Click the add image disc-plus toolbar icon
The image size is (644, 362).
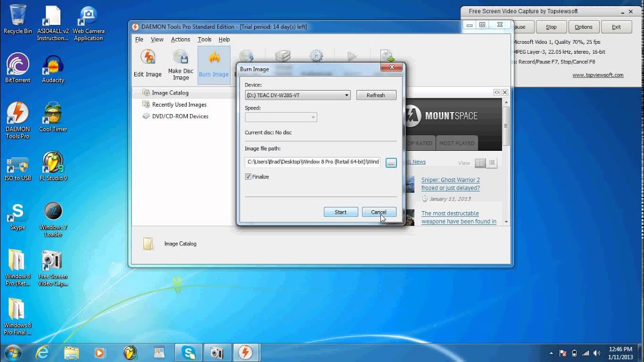click(x=387, y=56)
